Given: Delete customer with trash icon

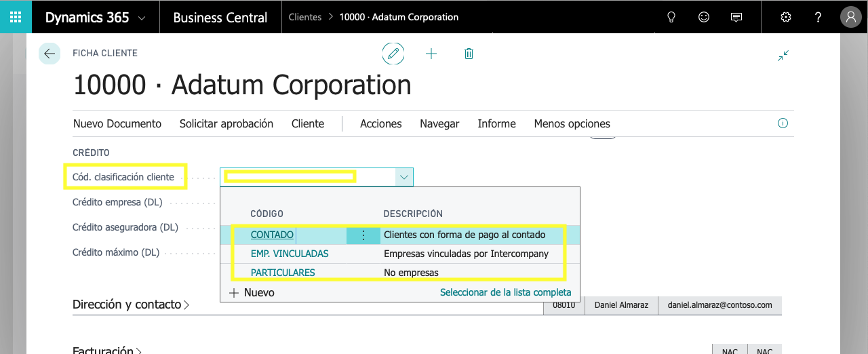Looking at the screenshot, I should pyautogui.click(x=469, y=54).
